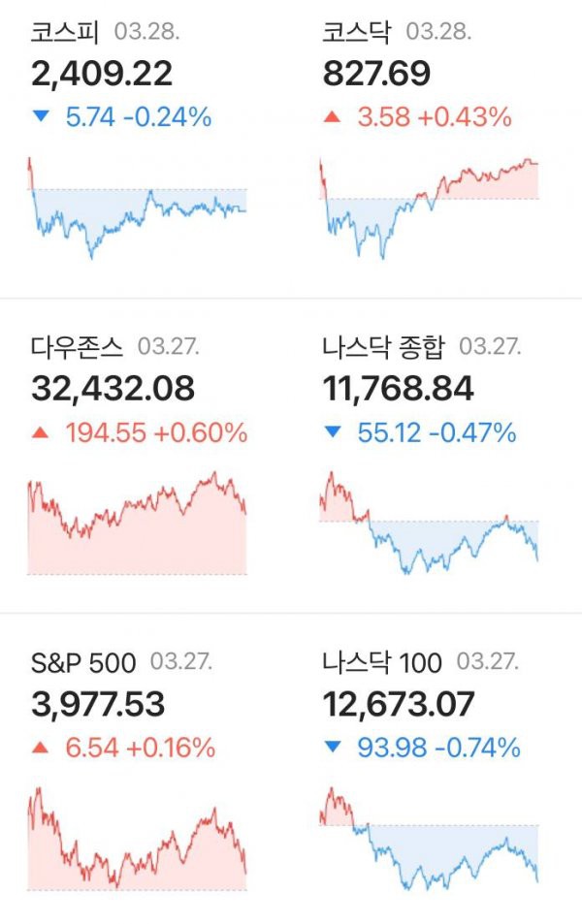This screenshot has height=924, width=582.
Task: Open the 나스닥 100 intraday chart
Action: 429,839
